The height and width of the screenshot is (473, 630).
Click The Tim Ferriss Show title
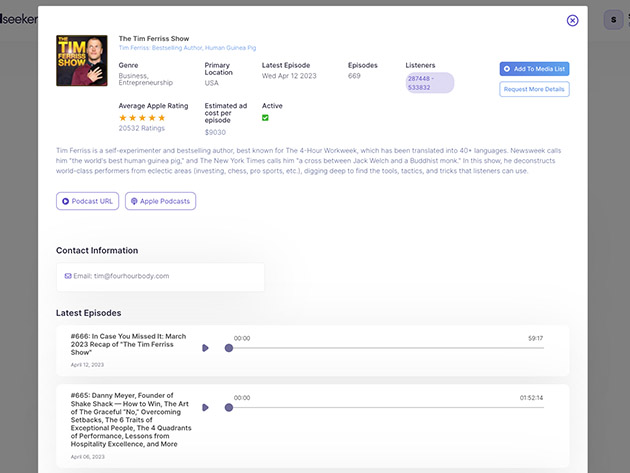pyautogui.click(x=154, y=39)
